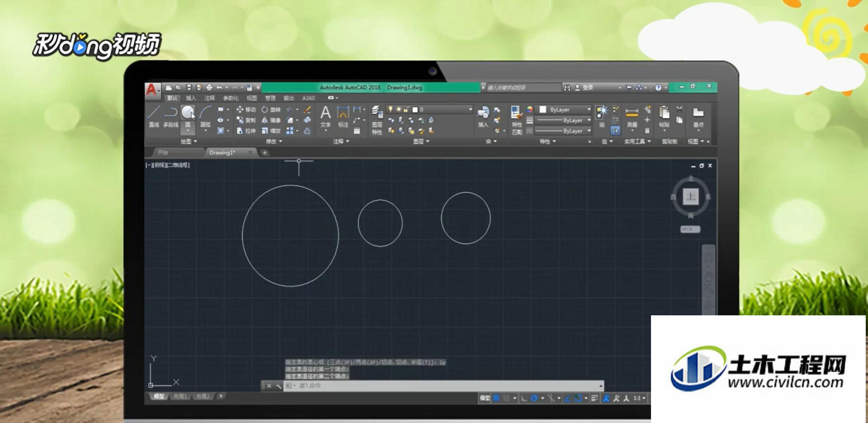Click the Stretch (拉伸) tool
Image resolution: width=868 pixels, height=423 pixels.
click(246, 131)
